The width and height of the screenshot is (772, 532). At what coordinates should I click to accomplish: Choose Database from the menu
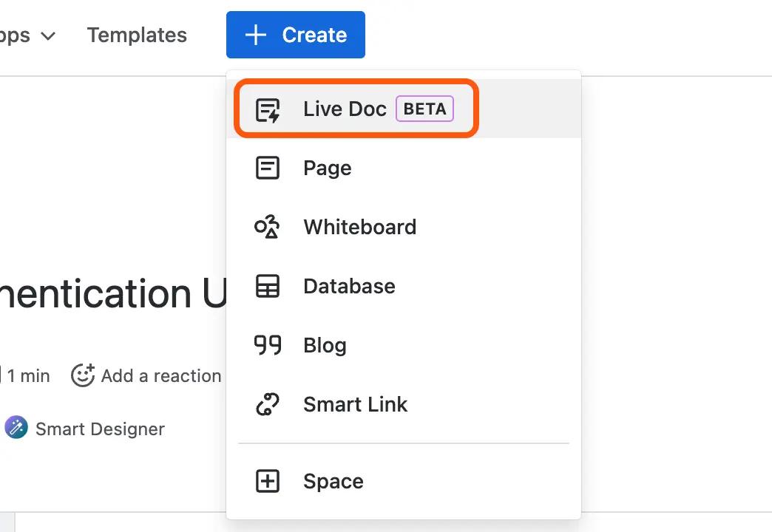[x=349, y=286]
